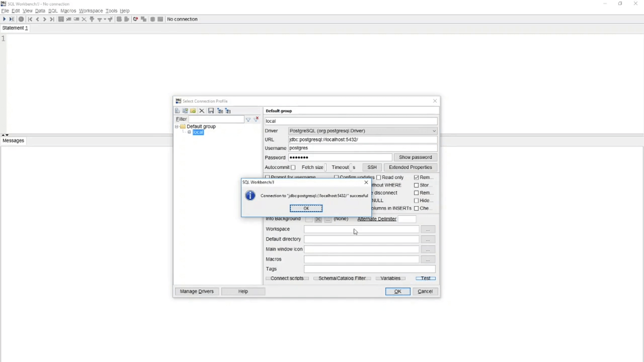
Task: Reset the profile filter icon with red X
Action: coord(256,119)
